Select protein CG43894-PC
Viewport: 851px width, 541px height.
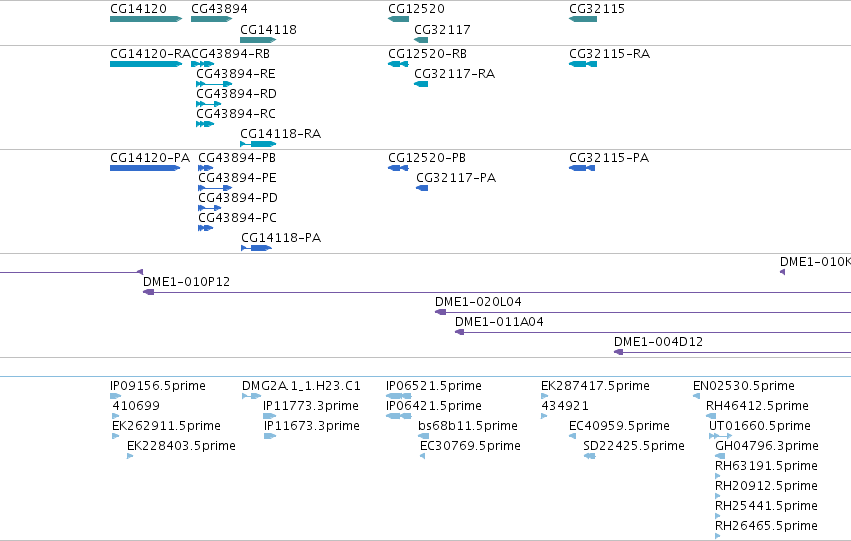[x=206, y=228]
